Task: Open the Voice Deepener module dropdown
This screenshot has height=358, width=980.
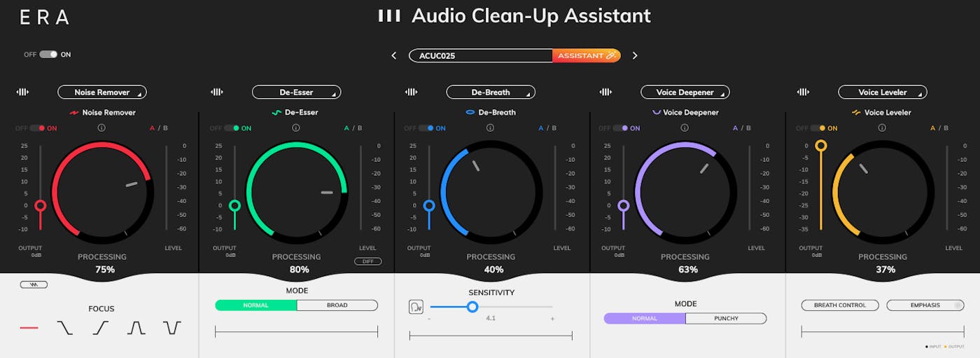Action: 685,92
